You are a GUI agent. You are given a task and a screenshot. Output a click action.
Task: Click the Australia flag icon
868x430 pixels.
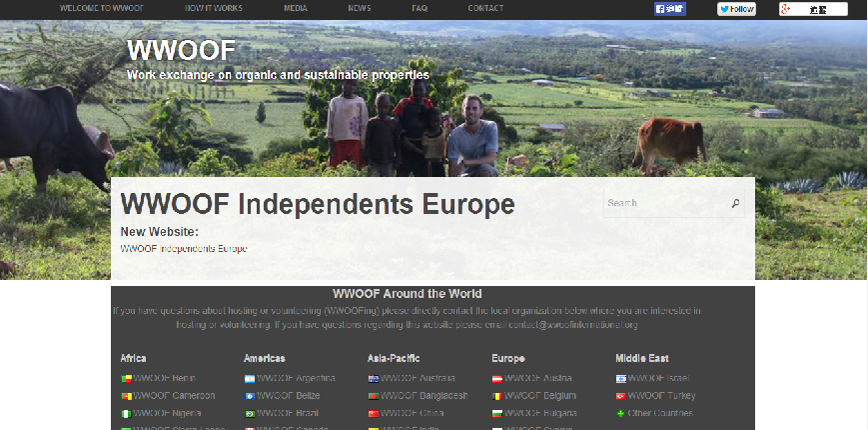point(374,379)
